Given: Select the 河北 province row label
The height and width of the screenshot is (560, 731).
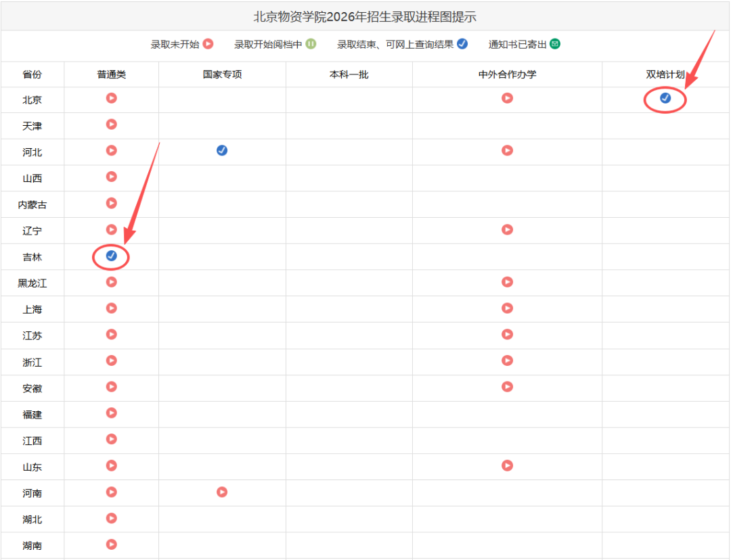Looking at the screenshot, I should 32,152.
